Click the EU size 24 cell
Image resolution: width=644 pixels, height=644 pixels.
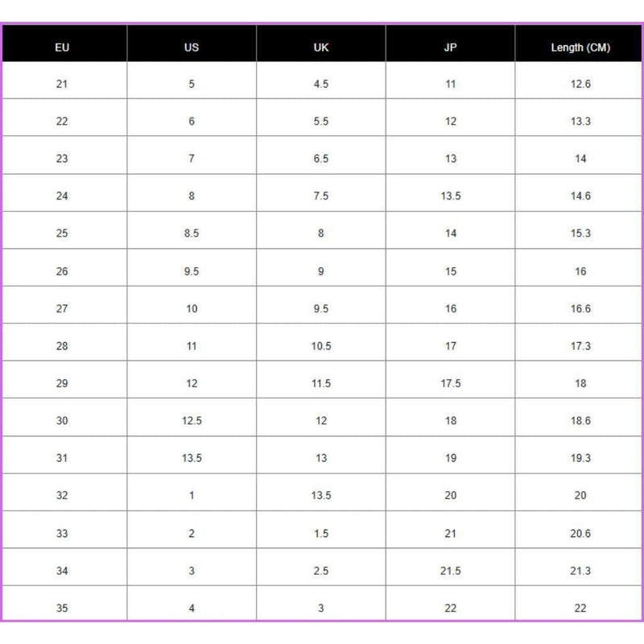[x=62, y=196]
